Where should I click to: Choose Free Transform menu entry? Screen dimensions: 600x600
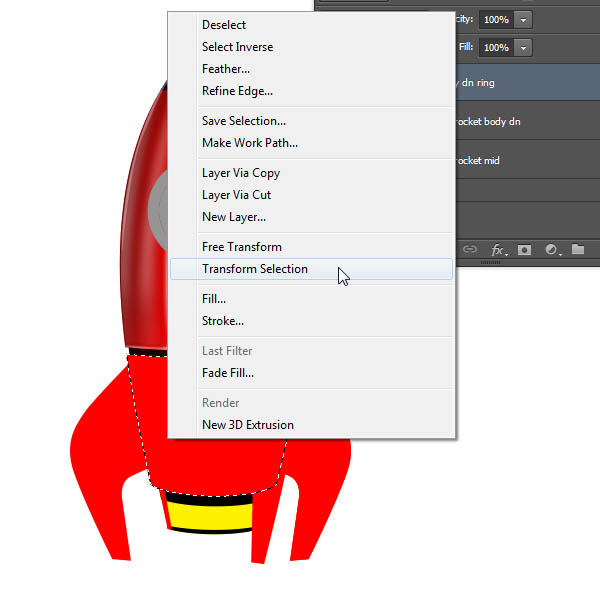242,247
